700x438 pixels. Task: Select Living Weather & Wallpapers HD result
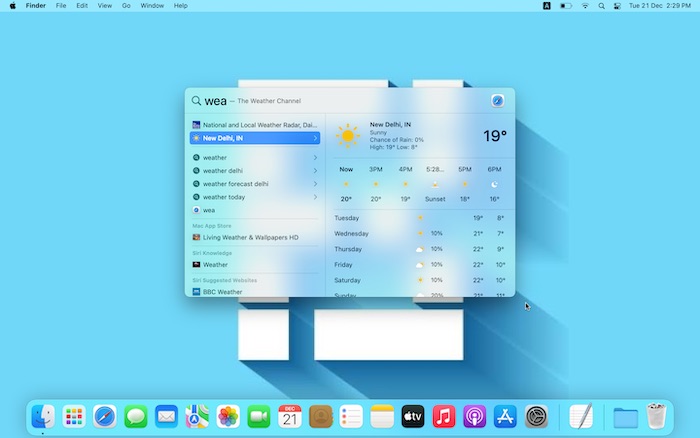click(254, 238)
